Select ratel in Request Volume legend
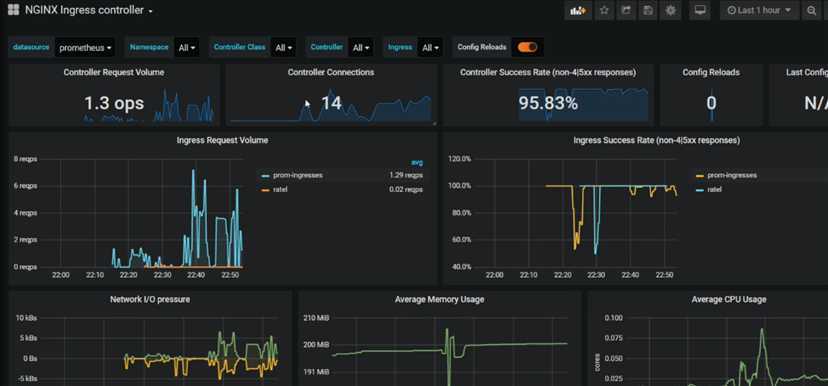This screenshot has height=386, width=828. point(280,189)
